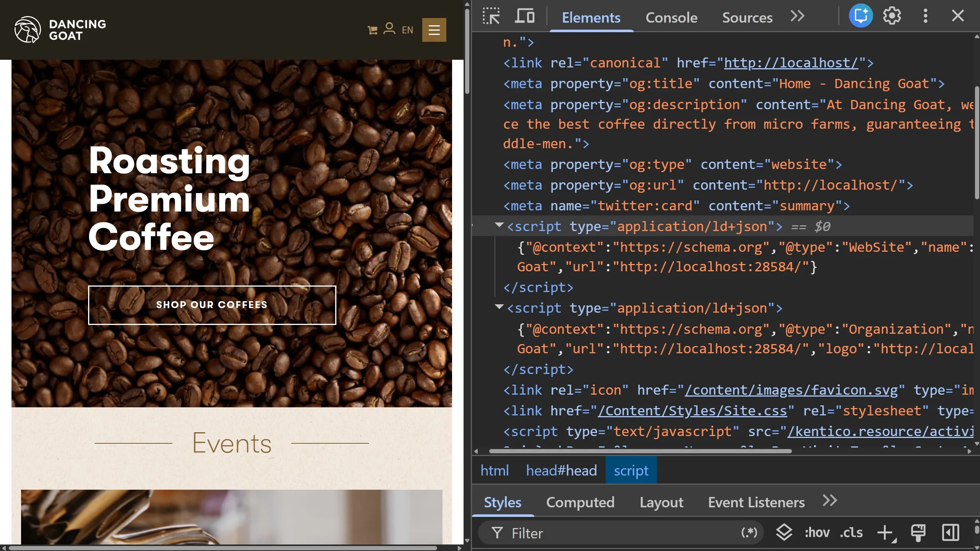The image size is (980, 551).
Task: Click the Organization closing </script> tag
Action: coord(538,369)
